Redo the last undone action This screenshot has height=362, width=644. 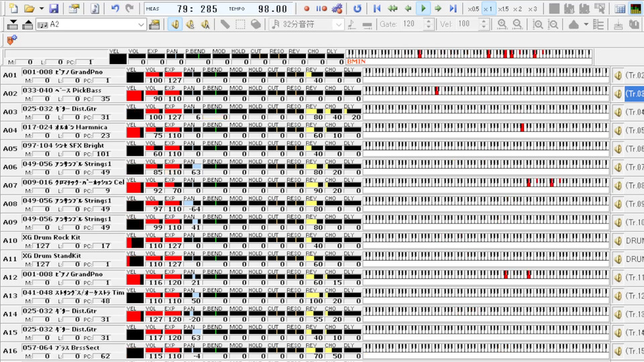[129, 8]
